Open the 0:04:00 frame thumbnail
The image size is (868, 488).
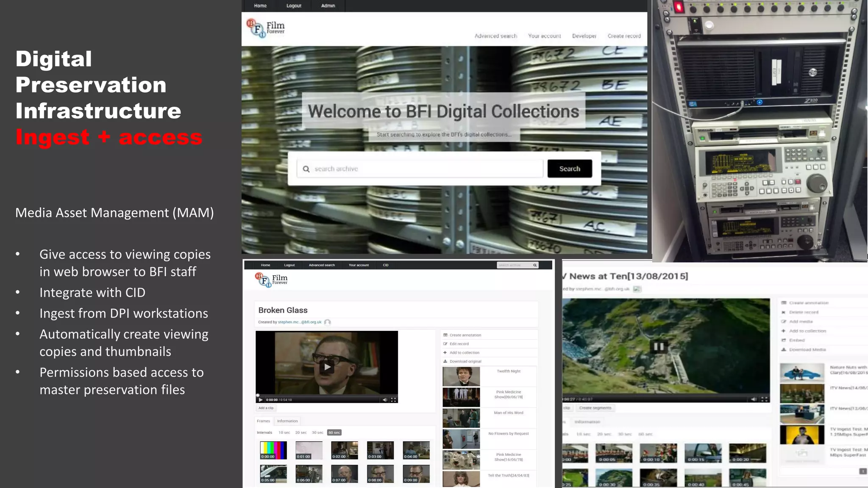[416, 450]
